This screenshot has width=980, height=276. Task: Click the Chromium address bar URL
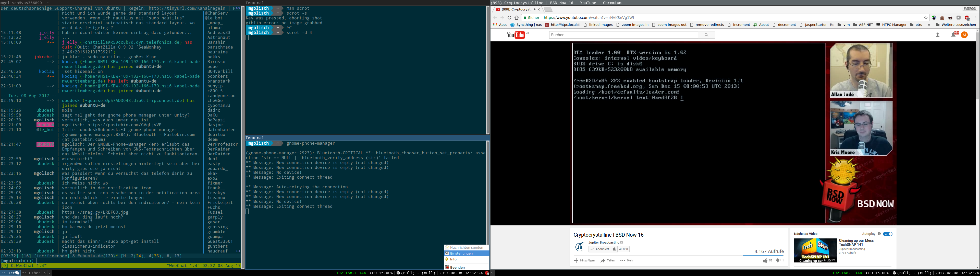coord(589,18)
